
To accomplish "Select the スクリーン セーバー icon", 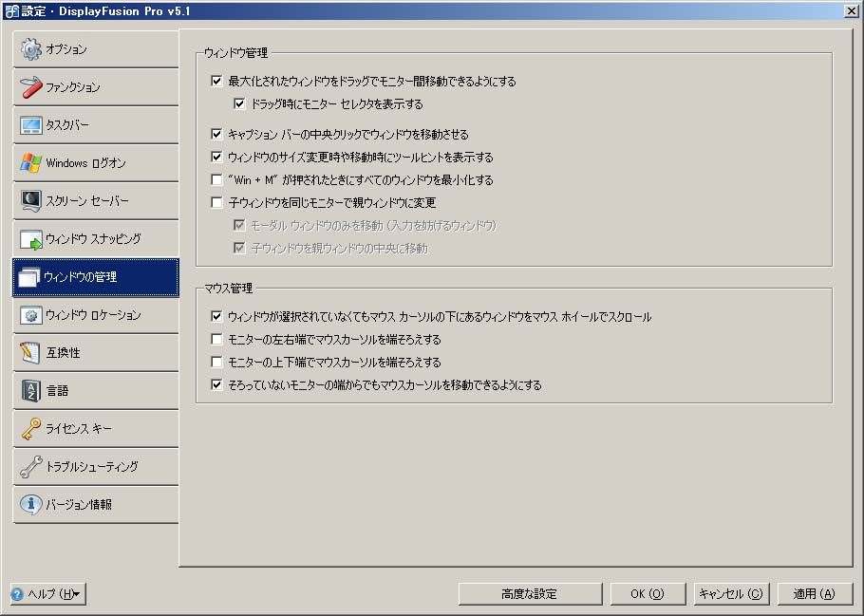I will pos(30,200).
